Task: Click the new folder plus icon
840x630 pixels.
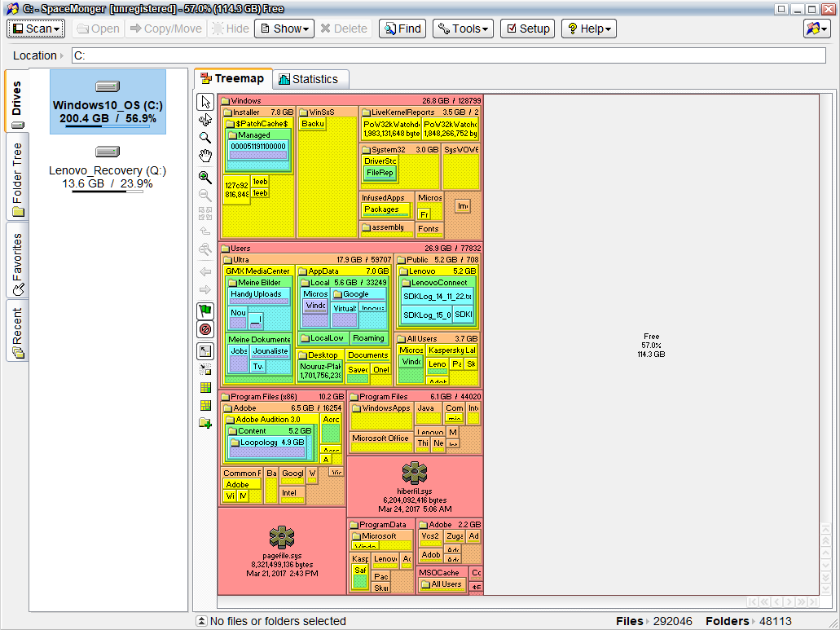Action: click(x=205, y=423)
